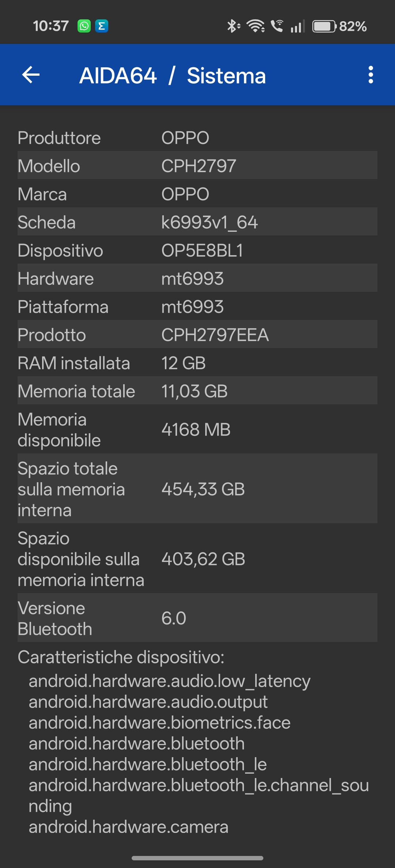Image resolution: width=395 pixels, height=868 pixels.
Task: Open the three-dot overflow menu
Action: tap(370, 75)
